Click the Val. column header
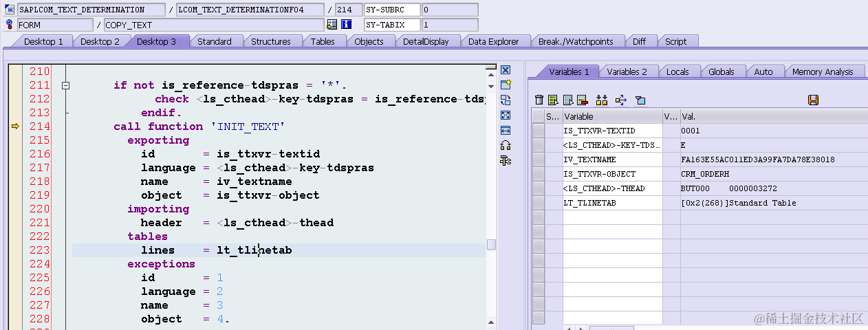This screenshot has height=330, width=868. coord(774,117)
